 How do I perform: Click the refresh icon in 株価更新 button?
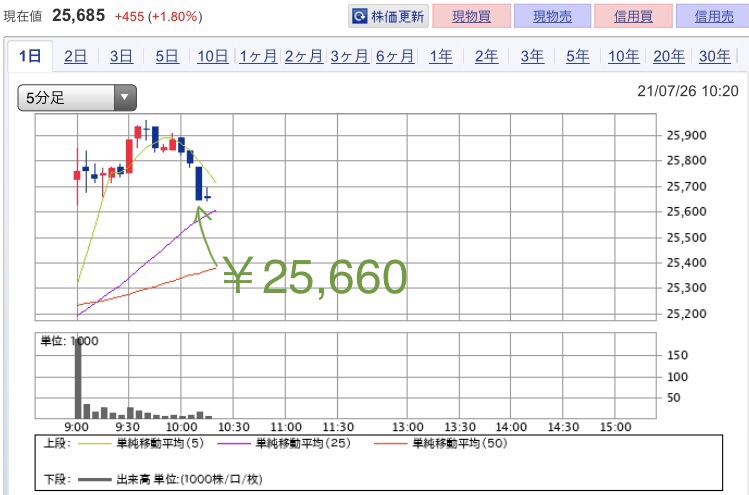tap(359, 16)
